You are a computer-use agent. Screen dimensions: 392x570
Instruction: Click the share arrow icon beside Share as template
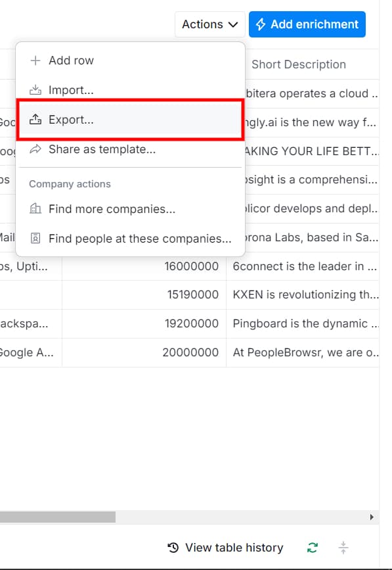click(35, 149)
